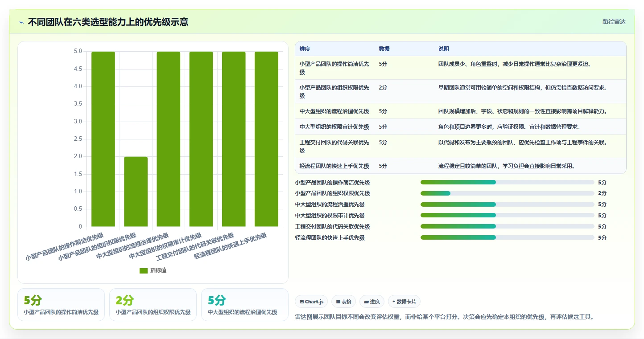Click the 中大型组织的权限审计优先级 table row name
Viewport: 644px width, 339px height.
[334, 127]
